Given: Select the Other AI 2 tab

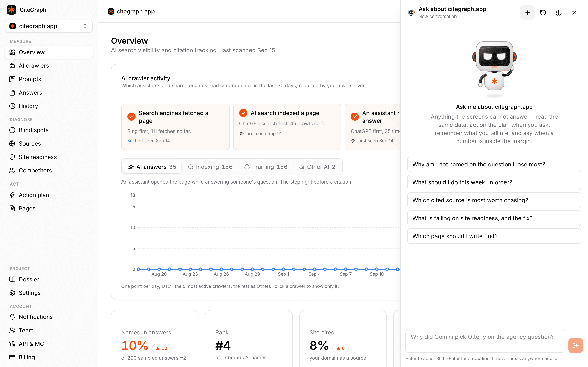Looking at the screenshot, I should [x=317, y=167].
